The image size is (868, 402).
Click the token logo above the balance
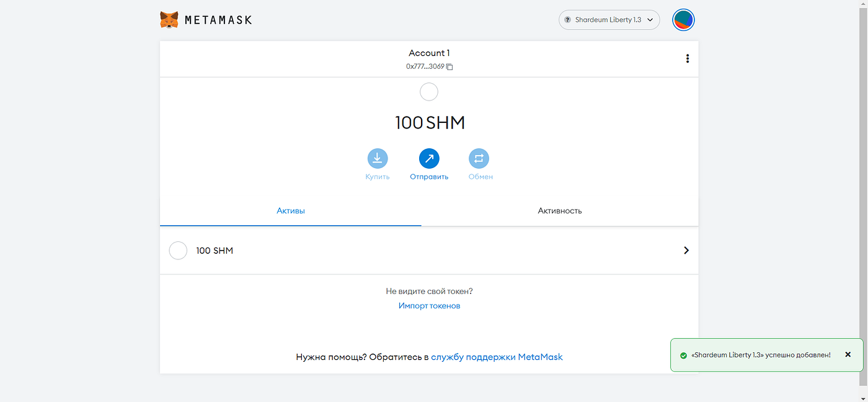[429, 92]
